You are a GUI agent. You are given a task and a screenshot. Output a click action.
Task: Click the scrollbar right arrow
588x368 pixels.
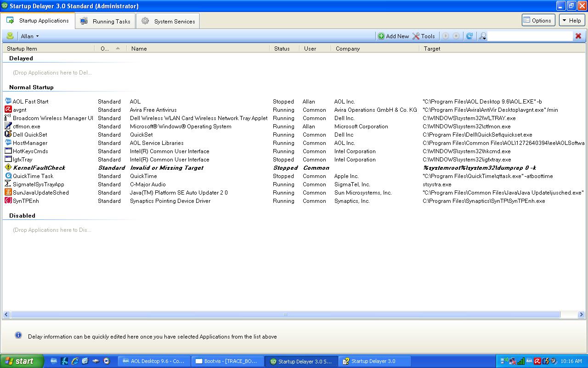click(x=581, y=315)
